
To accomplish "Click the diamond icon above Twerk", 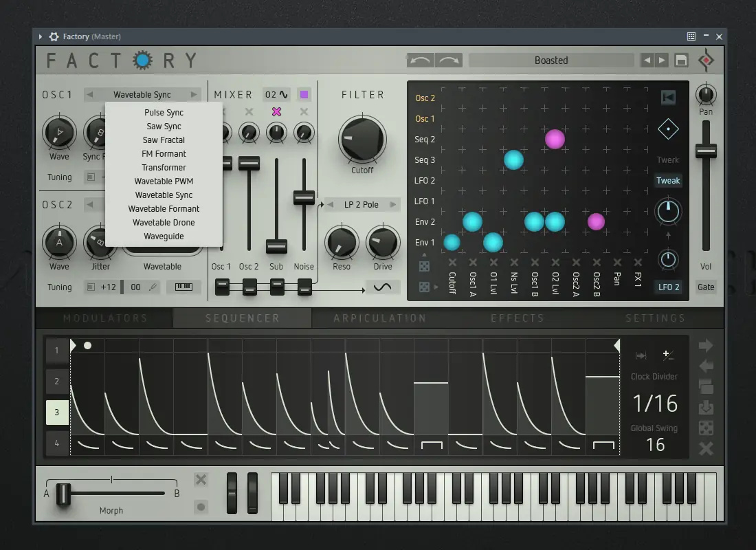I will click(x=668, y=129).
